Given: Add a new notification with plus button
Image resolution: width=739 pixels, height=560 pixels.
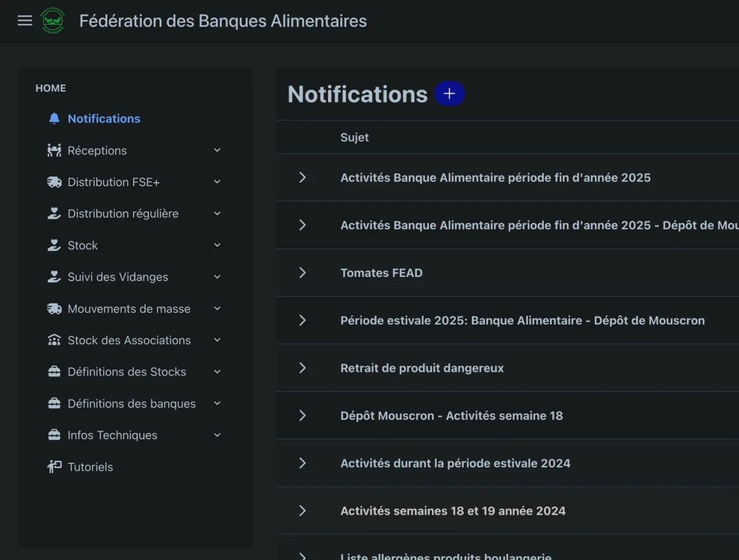Looking at the screenshot, I should 450,94.
